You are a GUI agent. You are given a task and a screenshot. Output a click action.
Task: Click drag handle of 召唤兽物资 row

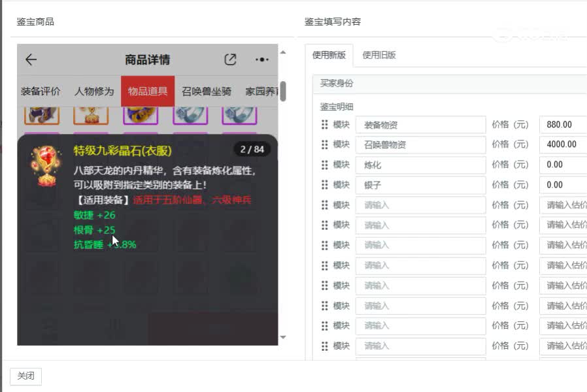click(325, 144)
